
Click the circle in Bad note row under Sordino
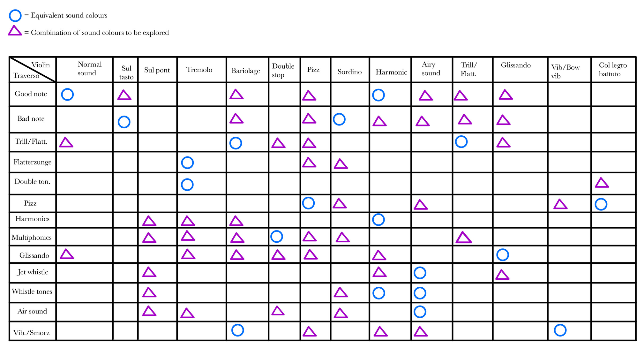pyautogui.click(x=339, y=119)
